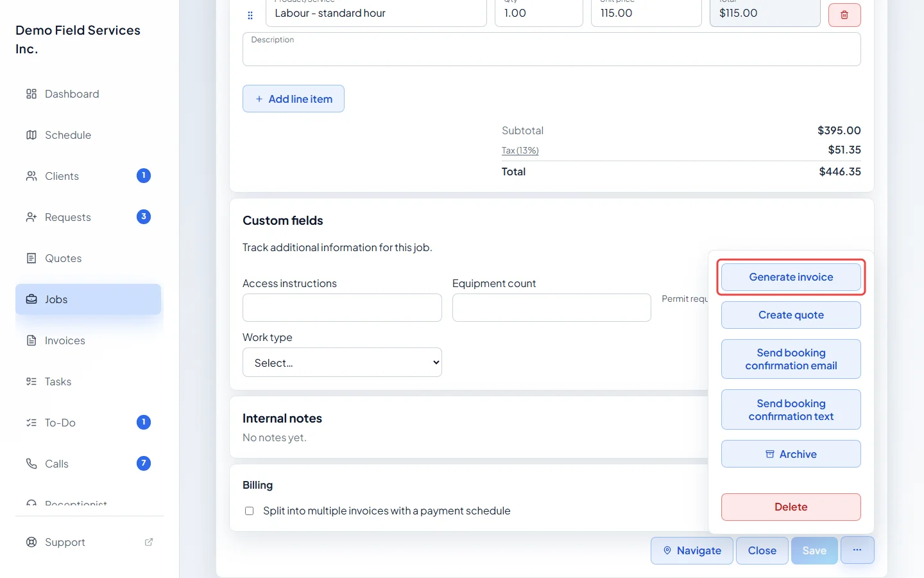The width and height of the screenshot is (924, 578).
Task: Open the Work type dropdown
Action: 342,362
